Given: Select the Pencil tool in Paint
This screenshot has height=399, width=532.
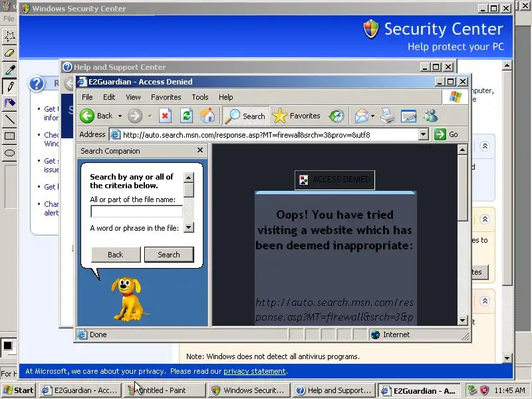Looking at the screenshot, I should [9, 86].
